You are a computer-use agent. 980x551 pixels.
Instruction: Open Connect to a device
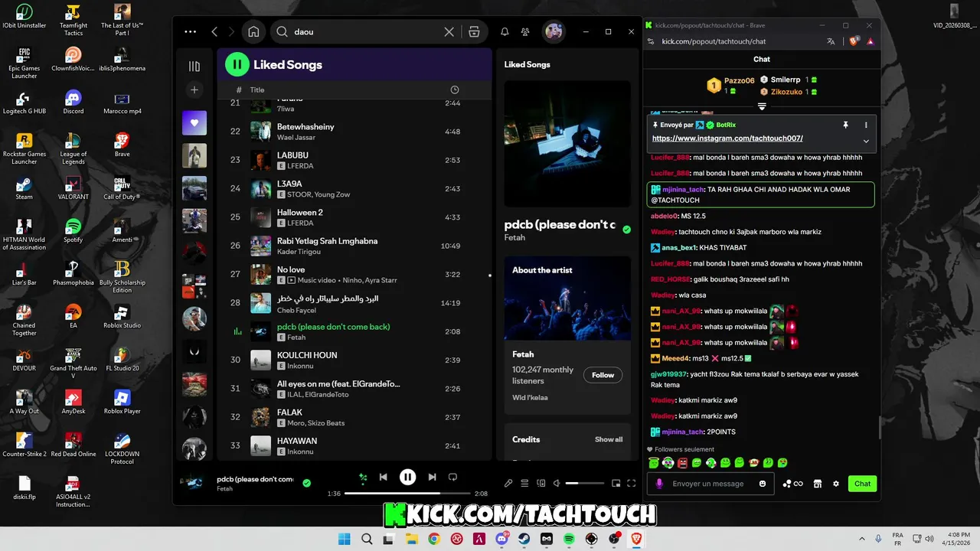pos(541,483)
